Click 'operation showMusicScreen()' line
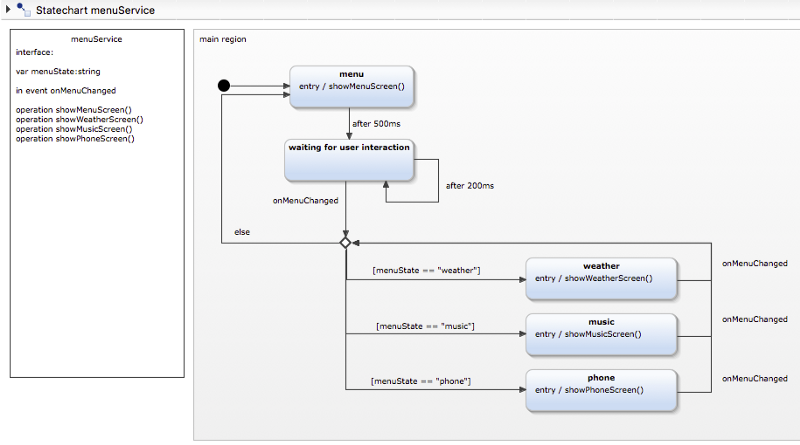 [74, 129]
